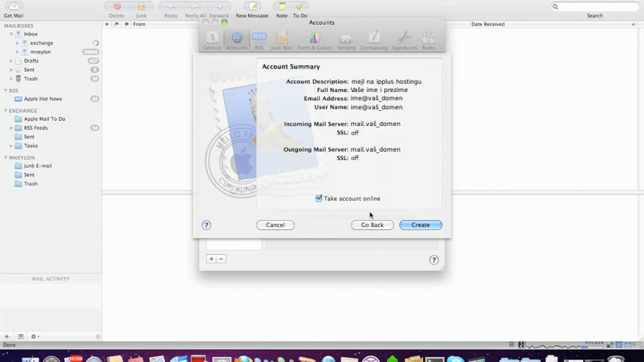Toggle the Mail Activity panel button
This screenshot has height=362, width=644.
pos(20,336)
